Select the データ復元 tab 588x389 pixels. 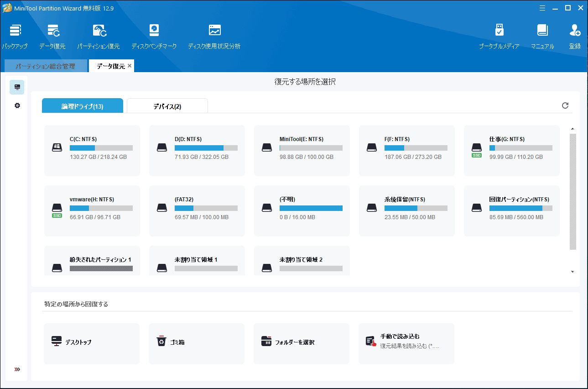pos(111,66)
